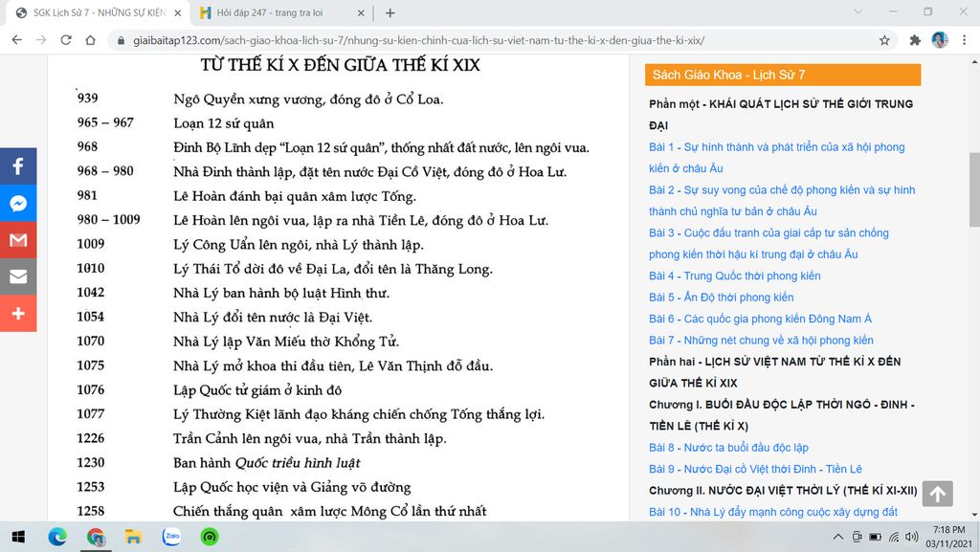Open Bài 9 Đại cồ Việt link
This screenshot has width=980, height=552.
click(755, 469)
